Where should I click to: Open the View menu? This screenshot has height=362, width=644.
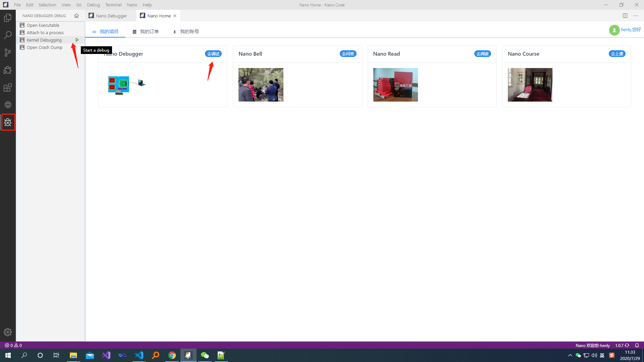(66, 5)
